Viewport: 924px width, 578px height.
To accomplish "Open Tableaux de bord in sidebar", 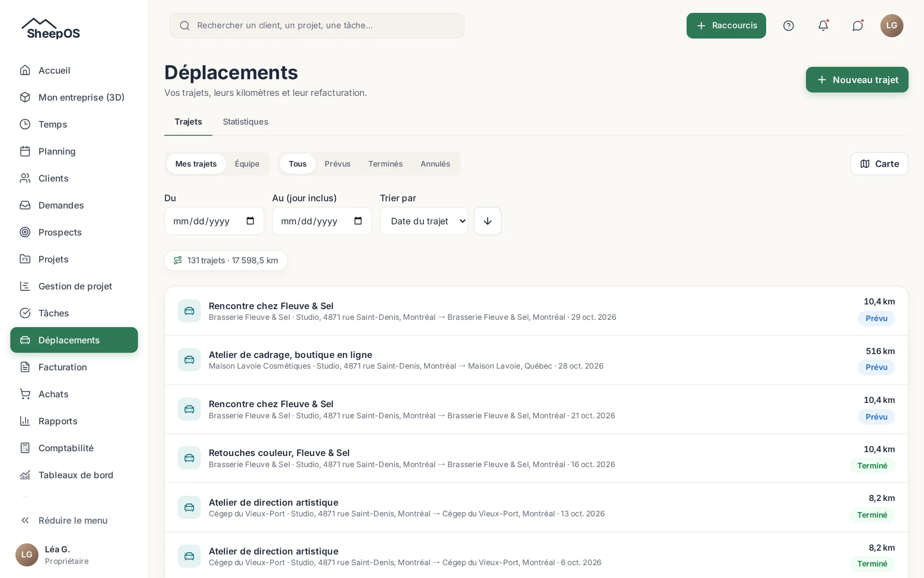I will [74, 475].
